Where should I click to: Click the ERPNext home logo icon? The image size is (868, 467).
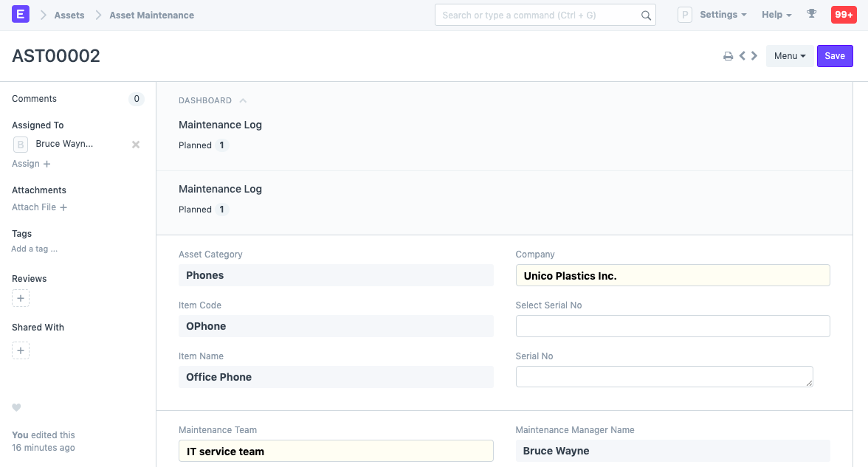click(21, 15)
